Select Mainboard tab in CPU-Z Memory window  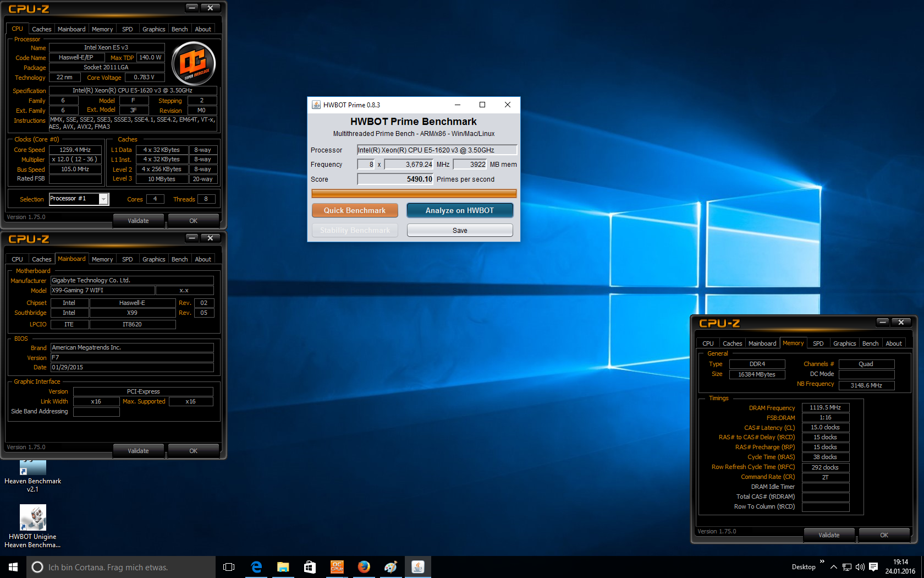coord(762,343)
